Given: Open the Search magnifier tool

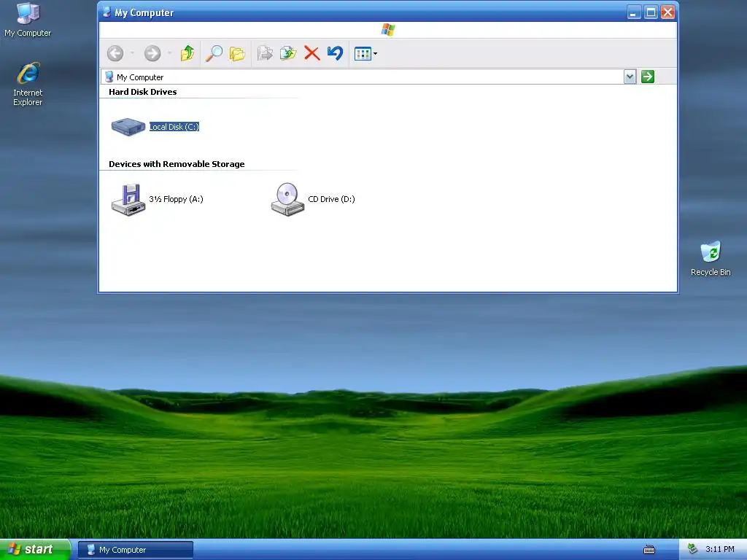Looking at the screenshot, I should click(x=214, y=53).
